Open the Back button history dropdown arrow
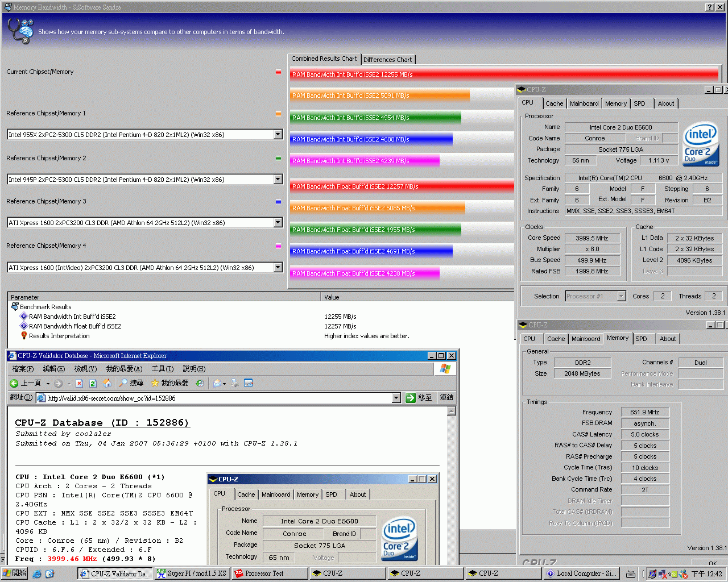 (48, 384)
